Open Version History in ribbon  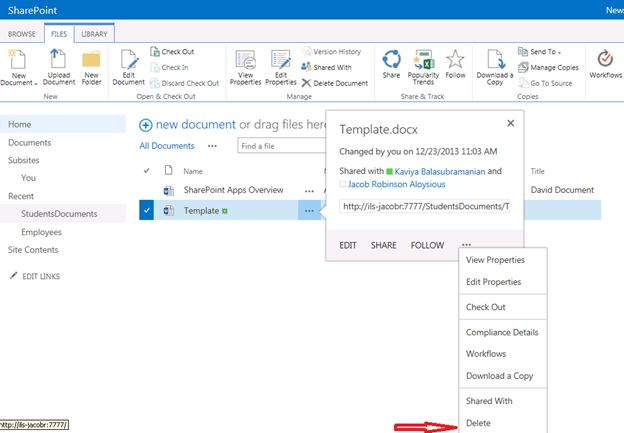tap(332, 52)
